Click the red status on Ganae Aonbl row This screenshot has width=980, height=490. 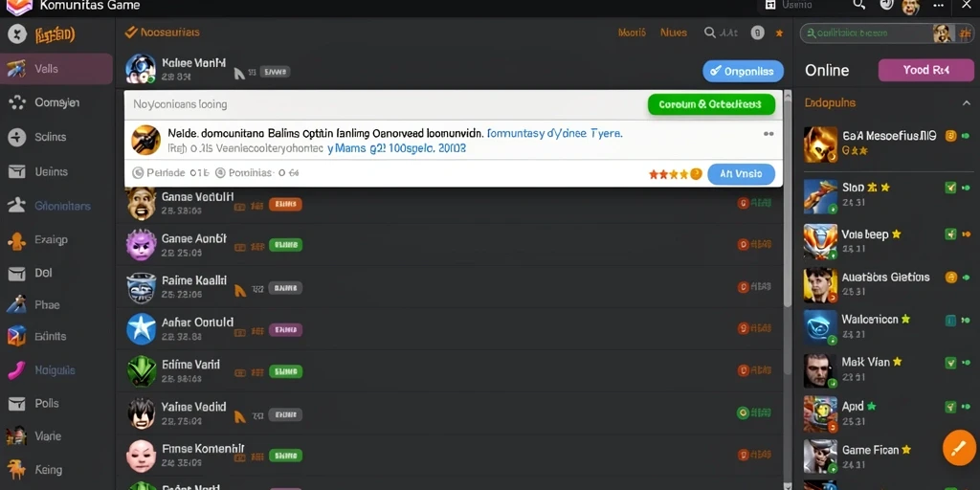[754, 245]
